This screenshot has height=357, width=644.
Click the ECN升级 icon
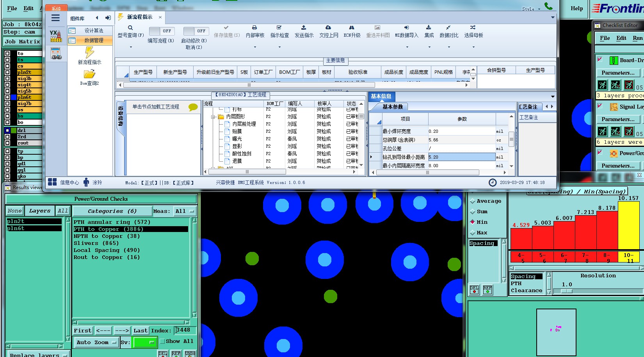point(352,28)
